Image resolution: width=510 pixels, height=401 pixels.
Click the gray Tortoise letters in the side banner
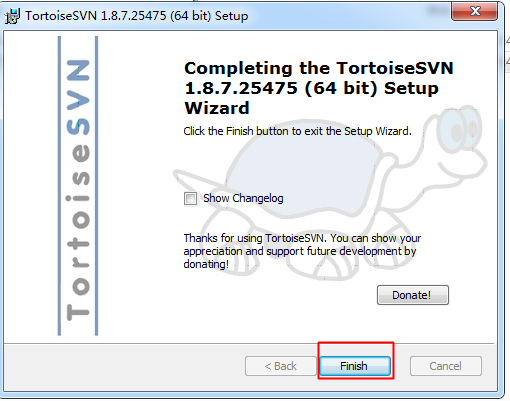(78, 232)
